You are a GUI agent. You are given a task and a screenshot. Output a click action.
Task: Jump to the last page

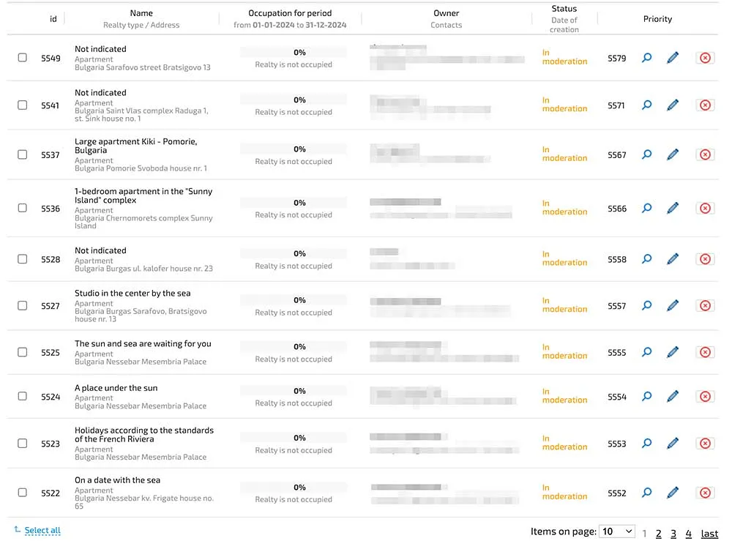(x=709, y=534)
